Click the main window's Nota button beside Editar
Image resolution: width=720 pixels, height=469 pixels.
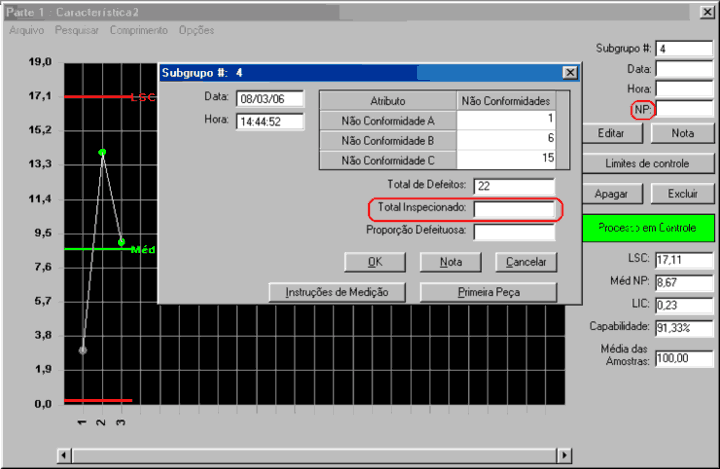click(683, 133)
